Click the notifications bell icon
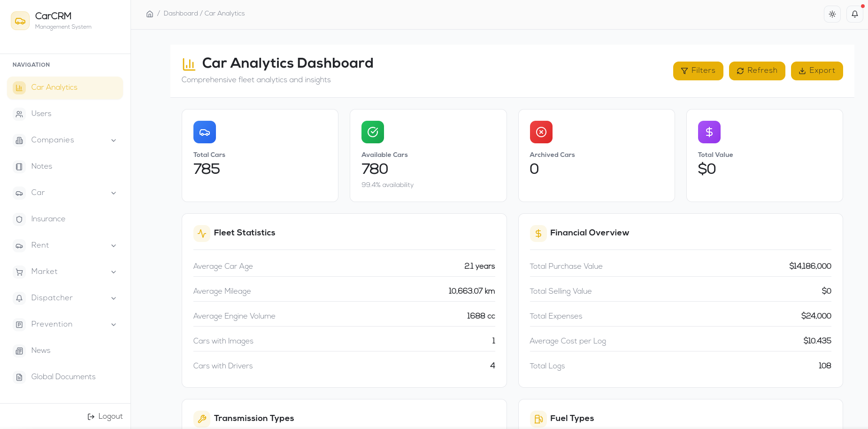868x429 pixels. (x=854, y=14)
